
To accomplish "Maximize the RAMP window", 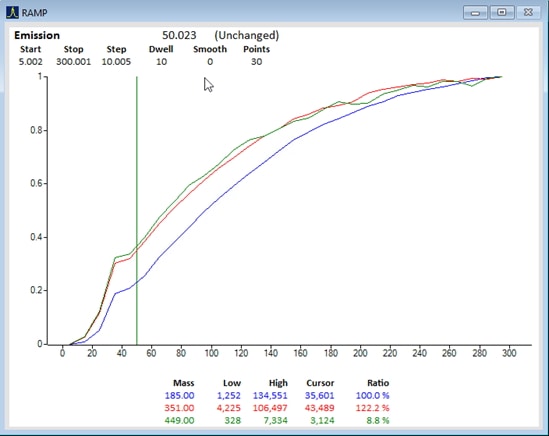I will pyautogui.click(x=501, y=12).
